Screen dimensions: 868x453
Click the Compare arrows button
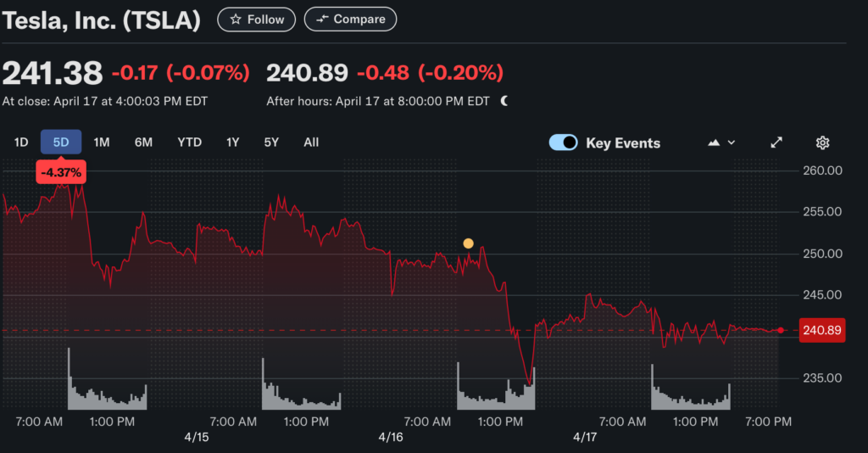(350, 20)
